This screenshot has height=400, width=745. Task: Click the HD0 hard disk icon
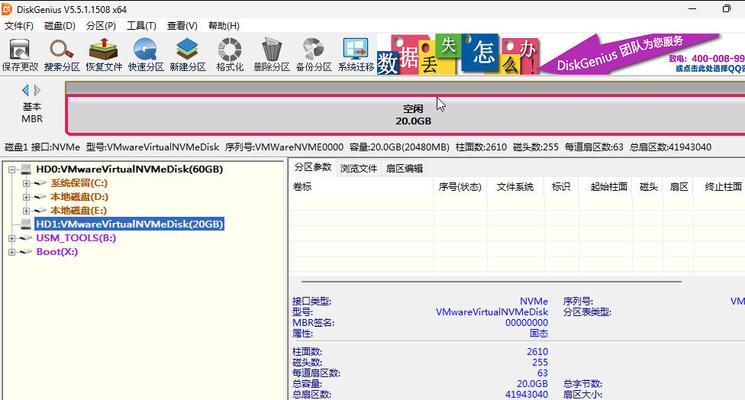click(26, 169)
